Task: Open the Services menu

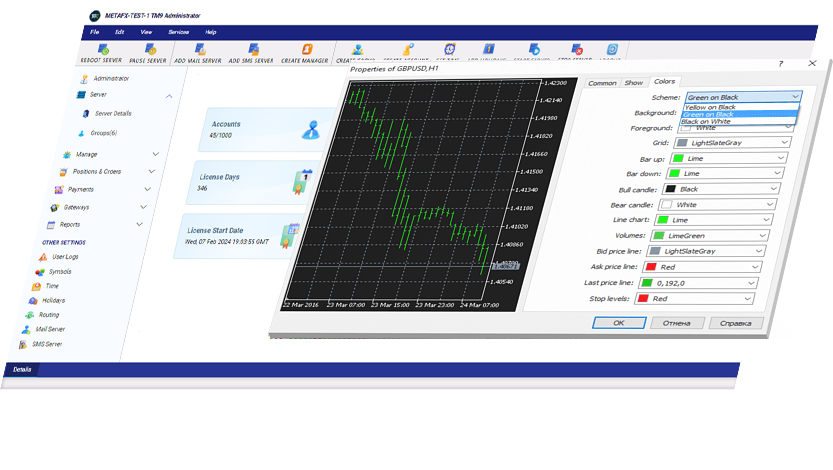Action: pos(178,32)
